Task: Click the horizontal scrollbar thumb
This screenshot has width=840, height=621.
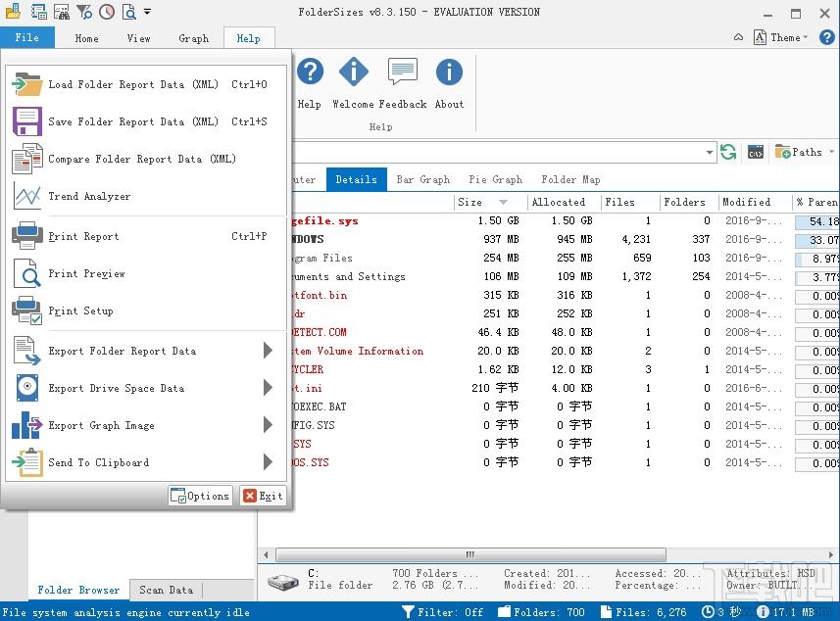Action: tap(470, 554)
